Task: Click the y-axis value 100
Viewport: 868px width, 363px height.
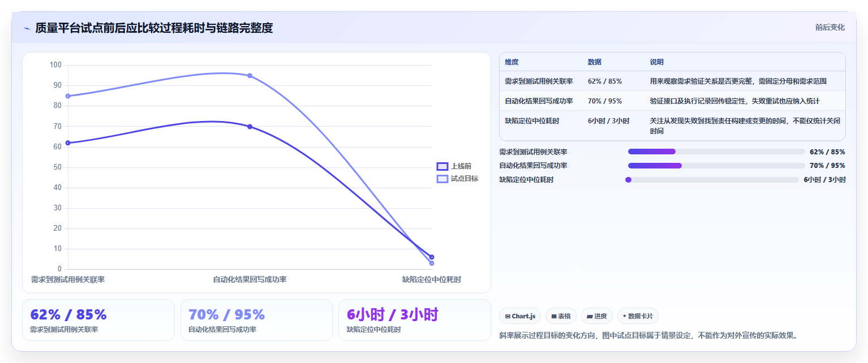Action: [x=55, y=65]
